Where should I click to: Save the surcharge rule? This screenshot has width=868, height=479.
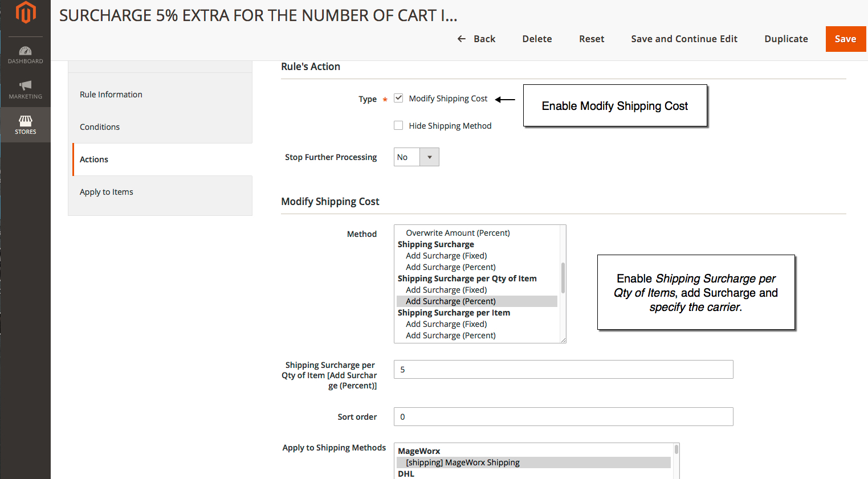click(846, 39)
